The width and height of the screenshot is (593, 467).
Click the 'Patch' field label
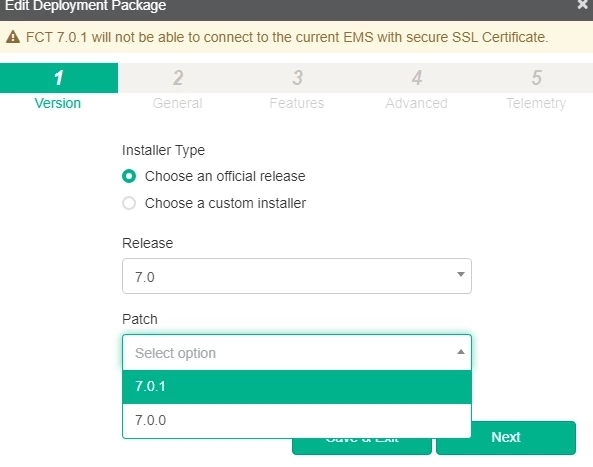[140, 319]
